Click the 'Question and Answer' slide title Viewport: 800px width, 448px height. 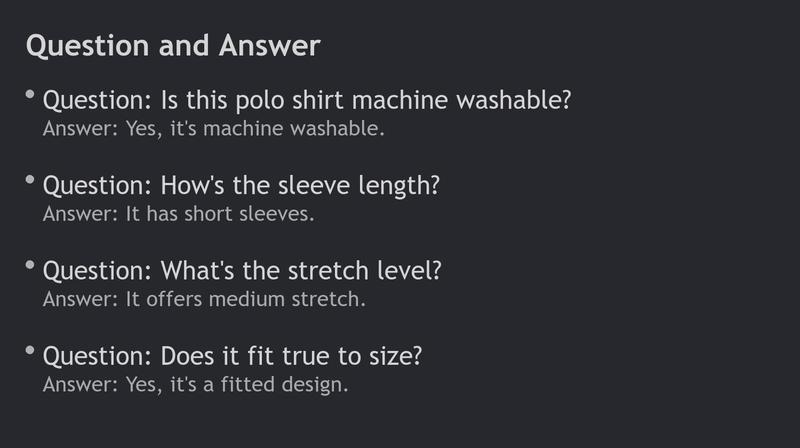(x=173, y=46)
